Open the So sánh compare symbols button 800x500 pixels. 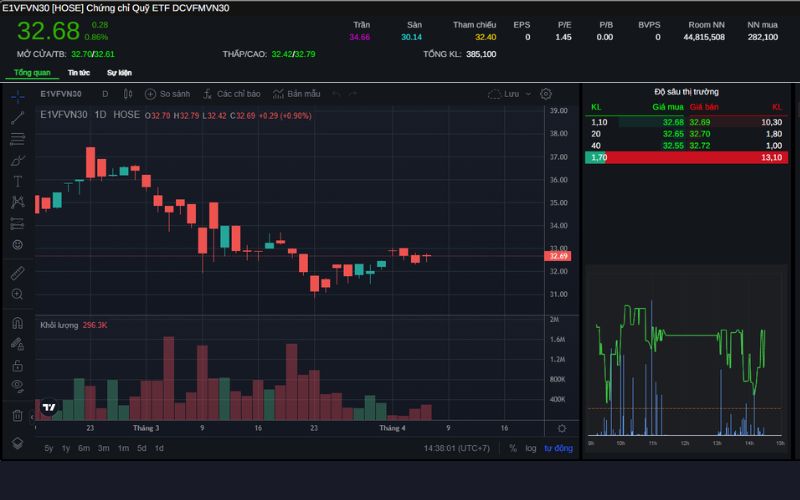(x=167, y=94)
